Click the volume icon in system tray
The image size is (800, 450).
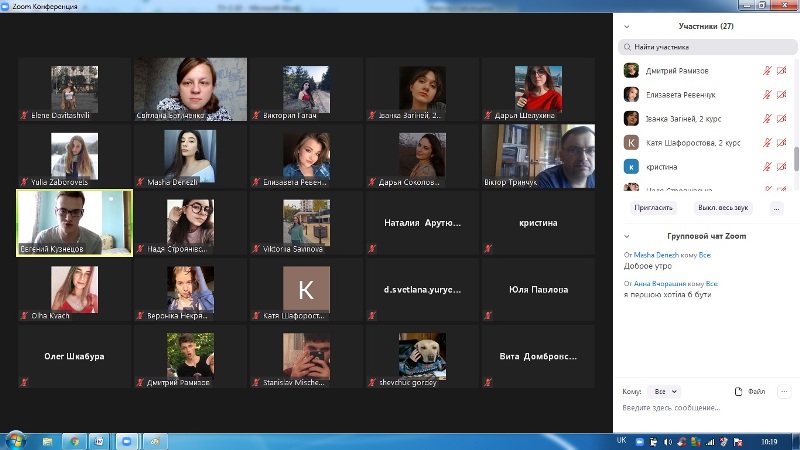[667, 442]
